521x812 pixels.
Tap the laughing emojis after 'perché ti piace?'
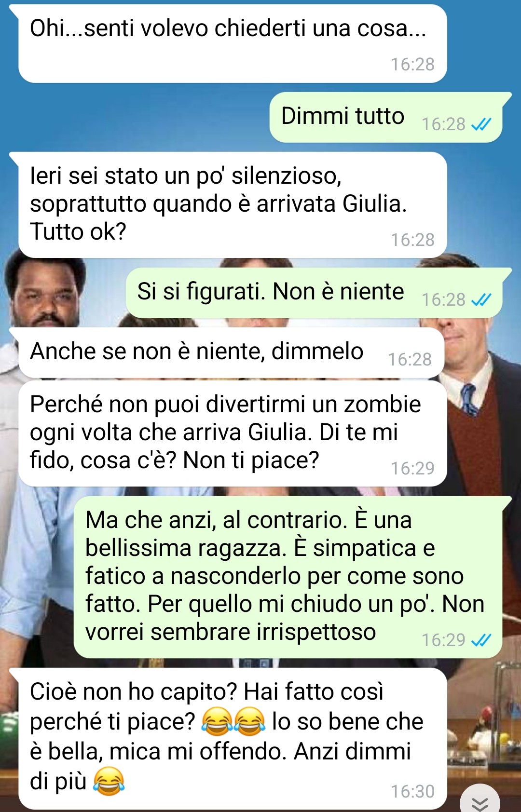(x=233, y=721)
